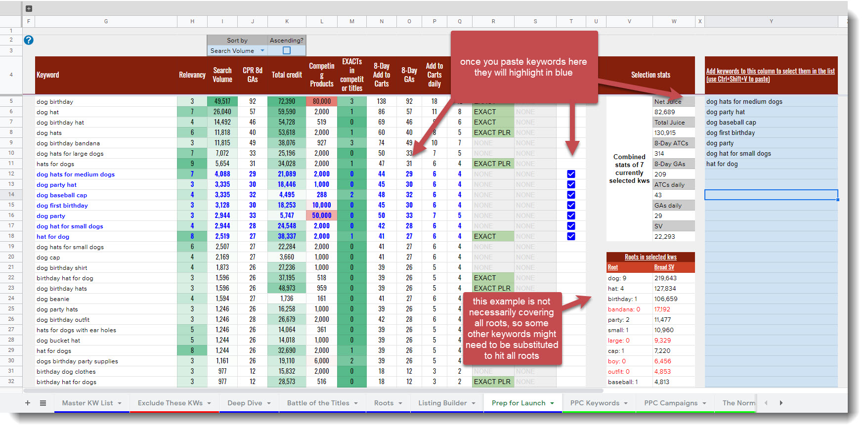The height and width of the screenshot is (433, 868).
Task: Open PPC Keywords tab menu arrow
Action: click(x=626, y=403)
